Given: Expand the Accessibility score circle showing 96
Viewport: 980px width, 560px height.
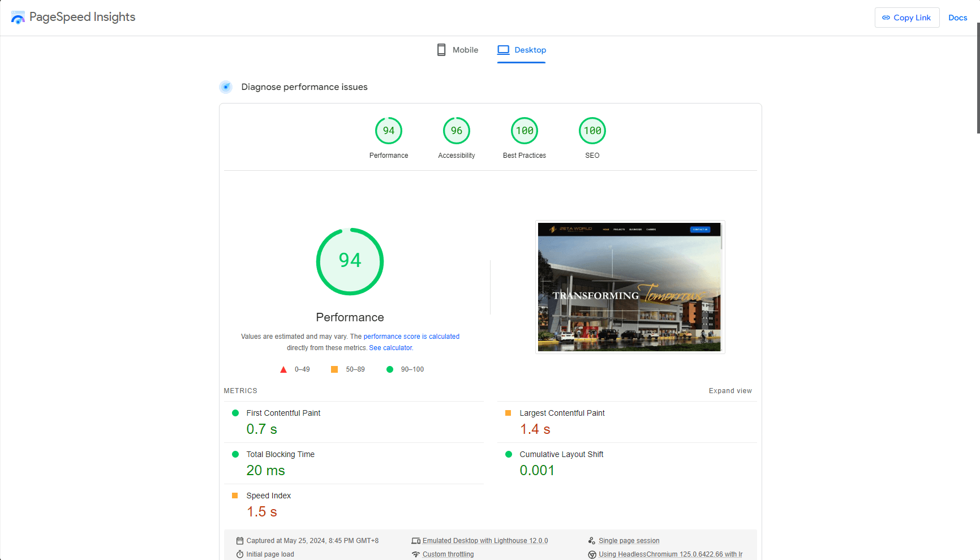Looking at the screenshot, I should 457,130.
